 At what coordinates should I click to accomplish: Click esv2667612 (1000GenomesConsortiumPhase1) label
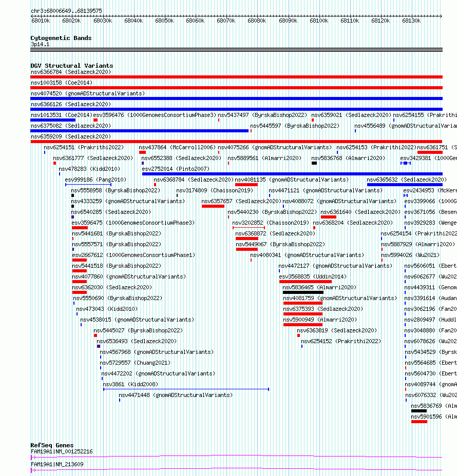pyautogui.click(x=134, y=255)
